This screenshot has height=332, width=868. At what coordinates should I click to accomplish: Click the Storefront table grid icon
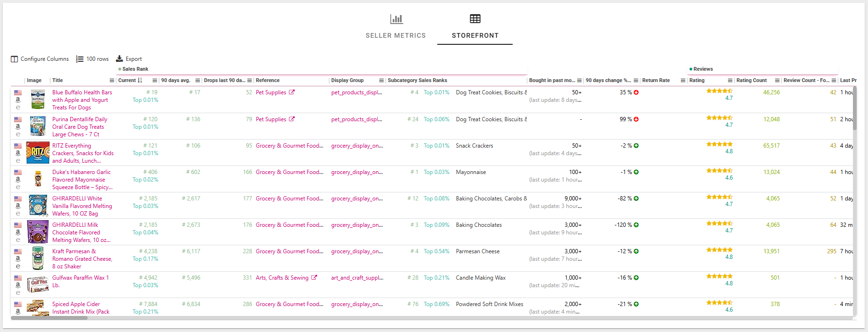[475, 19]
